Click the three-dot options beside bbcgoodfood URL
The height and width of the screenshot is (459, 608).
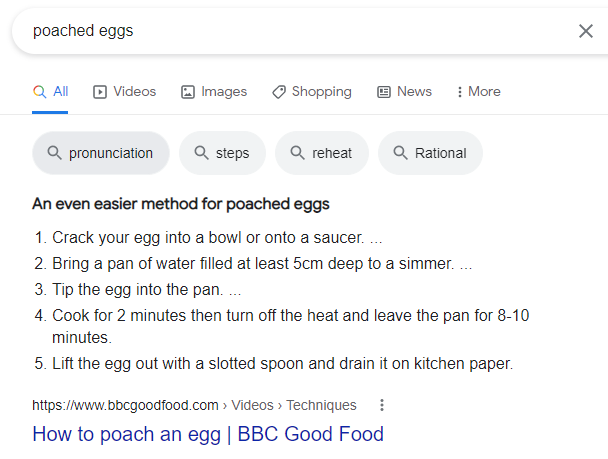pyautogui.click(x=382, y=405)
